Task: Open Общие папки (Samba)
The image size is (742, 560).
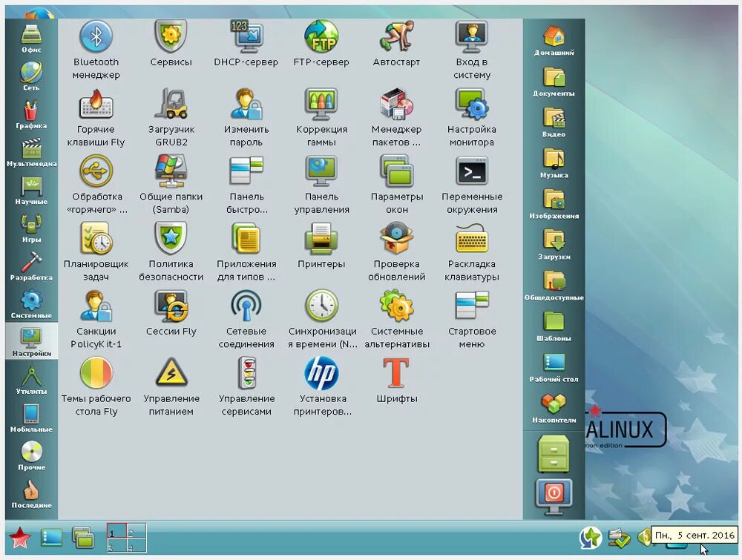Action: coord(171,185)
